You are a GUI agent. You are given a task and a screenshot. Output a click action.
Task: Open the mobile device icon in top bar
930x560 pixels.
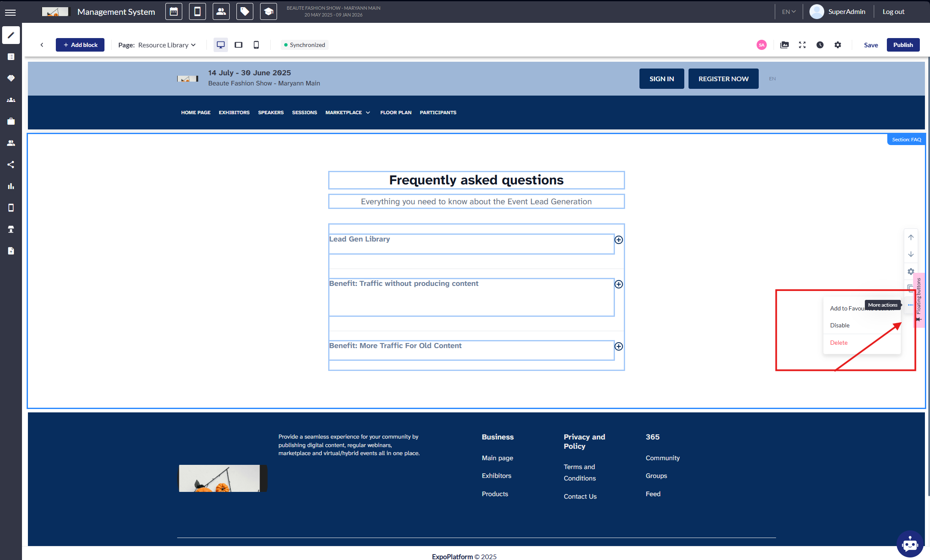tap(198, 11)
